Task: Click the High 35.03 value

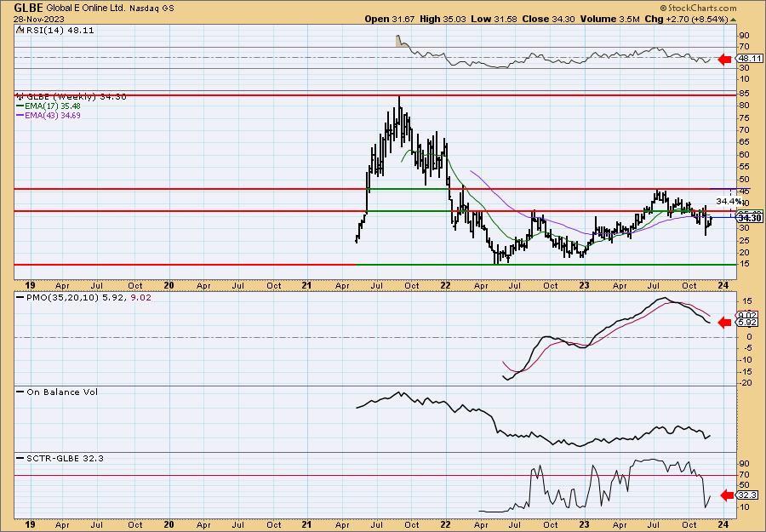Action: pyautogui.click(x=443, y=19)
